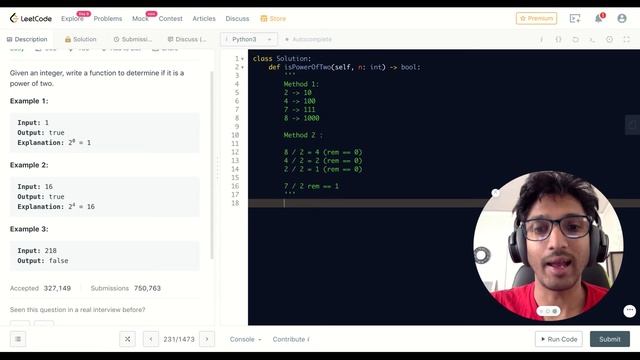Screen dimensions: 640x360
Task: Click the '7 / 2 rem == 1' line
Action: pos(311,186)
